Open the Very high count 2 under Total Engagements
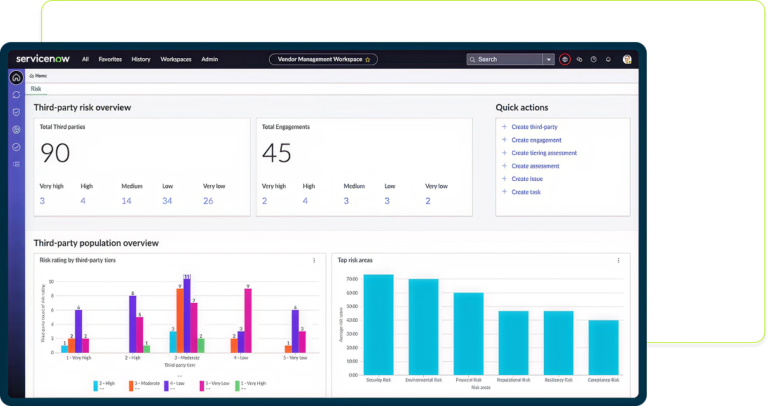Image resolution: width=768 pixels, height=406 pixels. pos(264,201)
